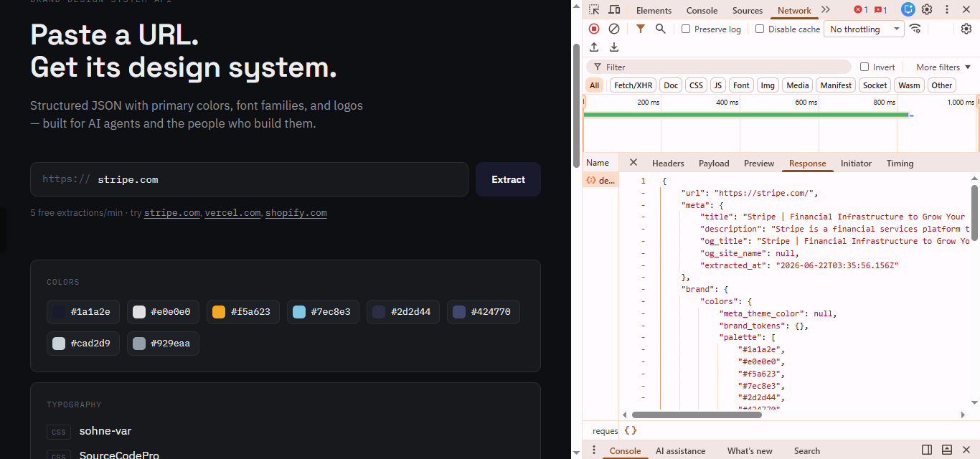The height and width of the screenshot is (459, 980).
Task: Filter requests by JS type
Action: pyautogui.click(x=718, y=85)
